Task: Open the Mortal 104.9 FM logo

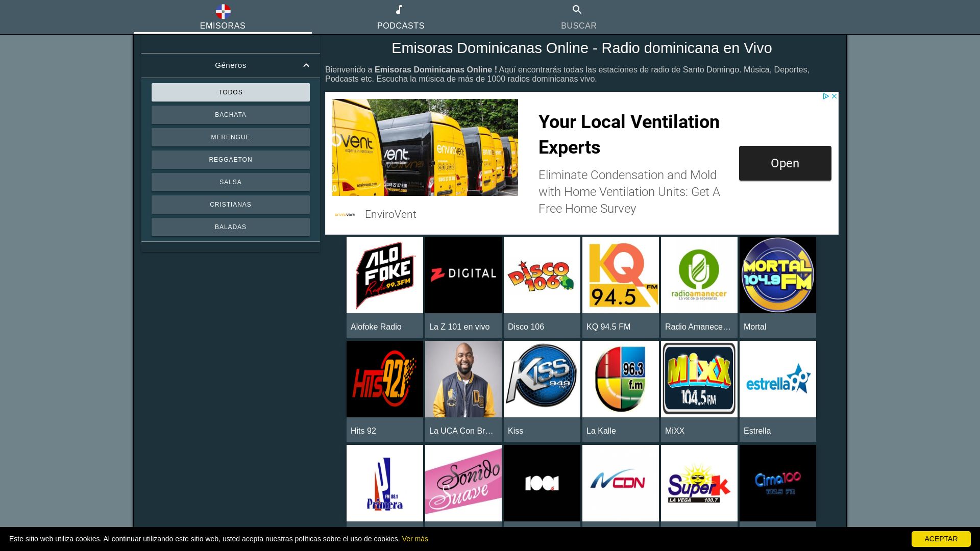Action: tap(778, 275)
